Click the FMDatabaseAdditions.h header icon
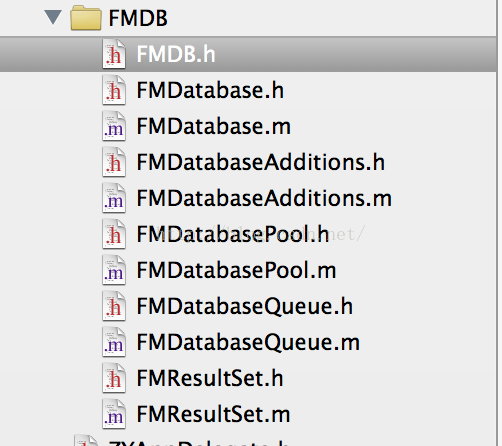502x446 pixels. pos(114,162)
